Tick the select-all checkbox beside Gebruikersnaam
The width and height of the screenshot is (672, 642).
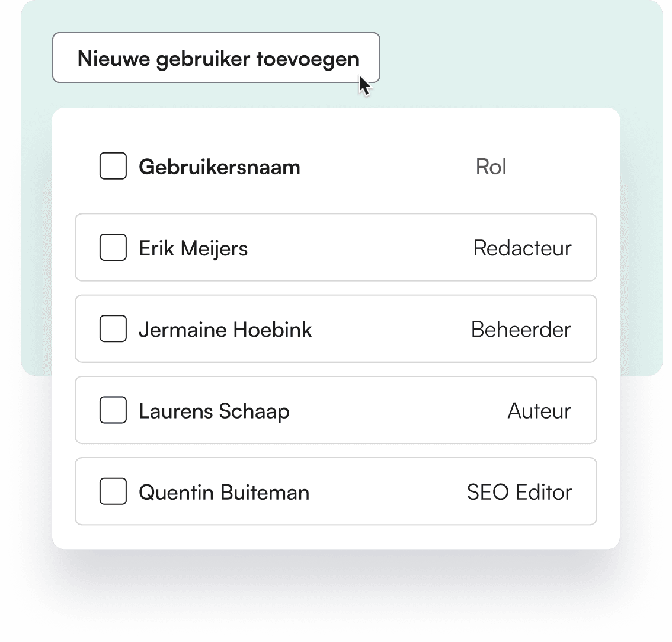(113, 165)
